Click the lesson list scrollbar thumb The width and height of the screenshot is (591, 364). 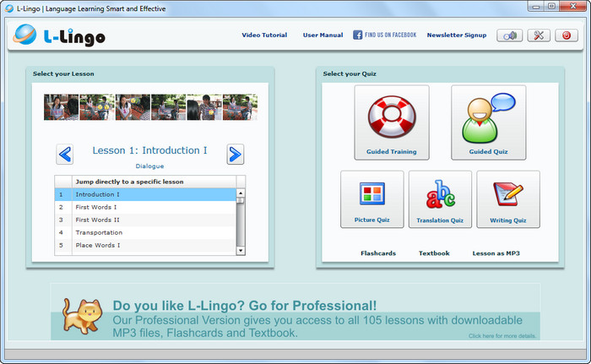[x=241, y=200]
